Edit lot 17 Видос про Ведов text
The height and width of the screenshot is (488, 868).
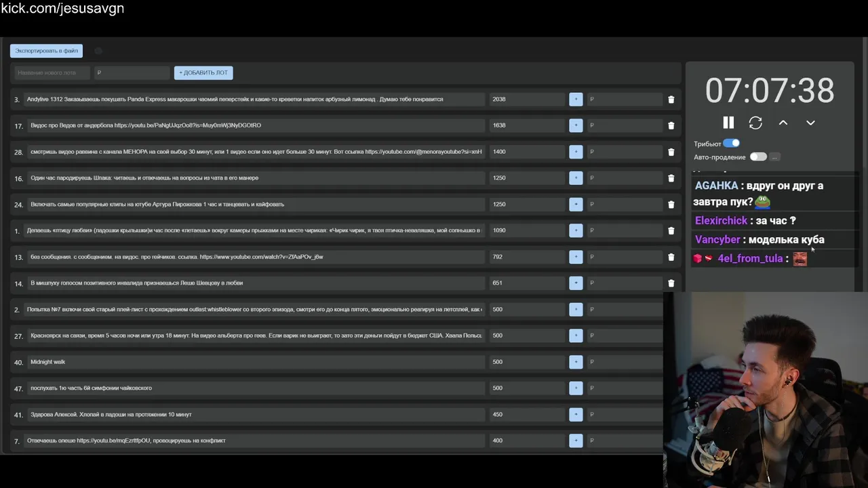tap(256, 125)
